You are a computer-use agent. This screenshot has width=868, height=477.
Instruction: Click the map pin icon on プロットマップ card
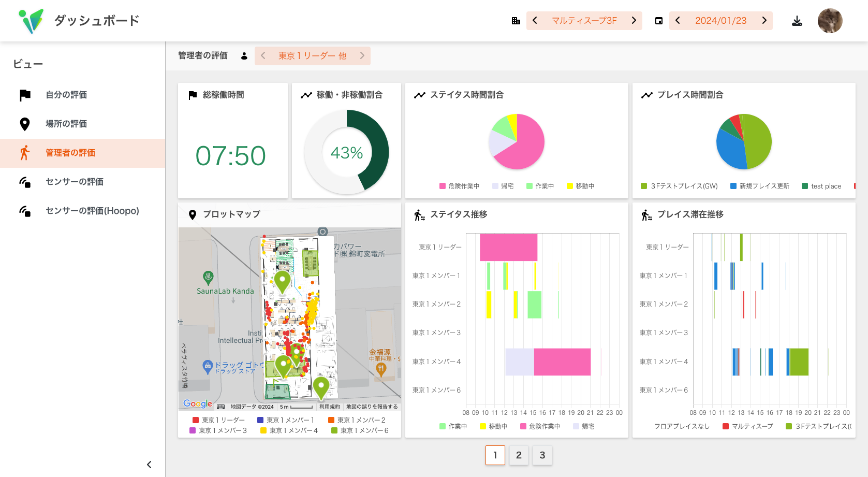(192, 214)
